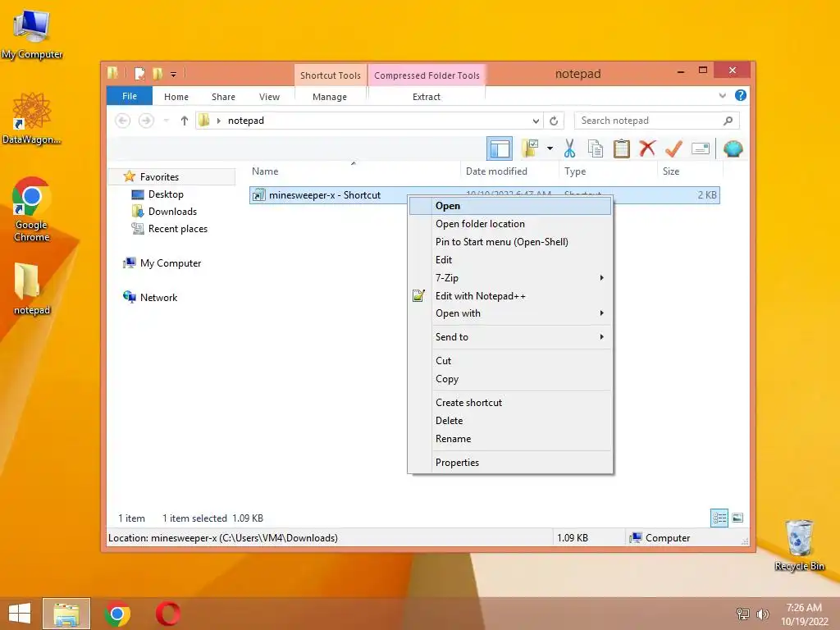Choose Create shortcut
The image size is (840, 630).
(x=510, y=402)
